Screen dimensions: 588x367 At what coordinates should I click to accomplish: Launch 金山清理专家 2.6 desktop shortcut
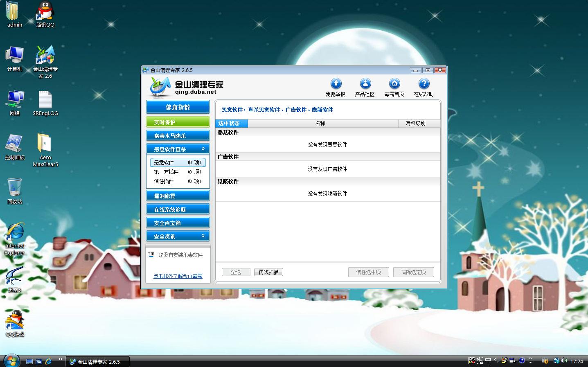[x=45, y=62]
